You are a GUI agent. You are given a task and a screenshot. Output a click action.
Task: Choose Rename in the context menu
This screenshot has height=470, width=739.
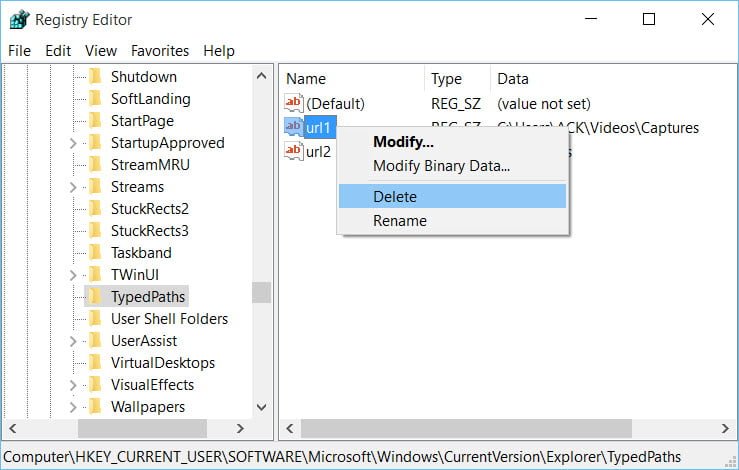coord(452,221)
